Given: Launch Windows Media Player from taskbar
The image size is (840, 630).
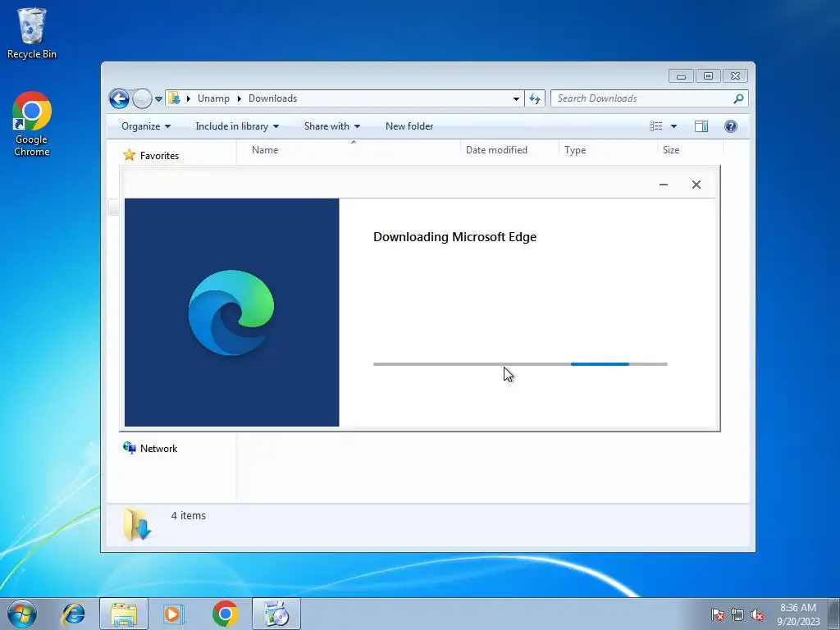Looking at the screenshot, I should pos(174,614).
